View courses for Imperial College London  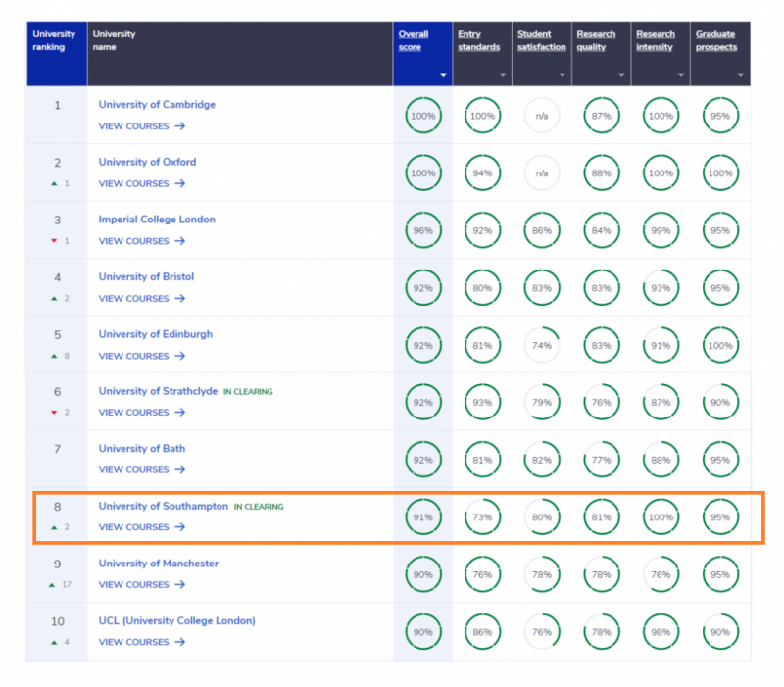coord(142,241)
